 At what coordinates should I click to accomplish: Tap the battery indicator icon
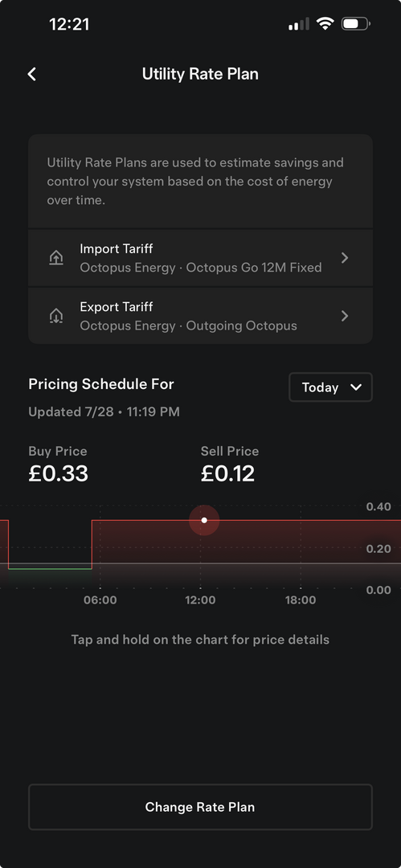(x=355, y=24)
